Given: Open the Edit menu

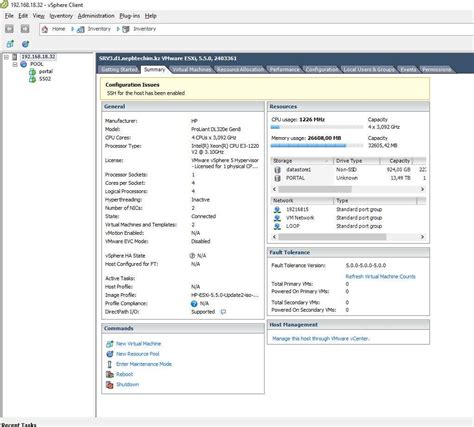Looking at the screenshot, I should point(23,16).
